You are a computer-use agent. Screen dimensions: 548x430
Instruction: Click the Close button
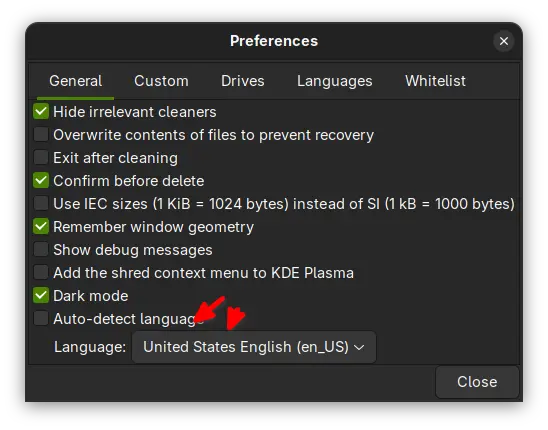point(477,382)
